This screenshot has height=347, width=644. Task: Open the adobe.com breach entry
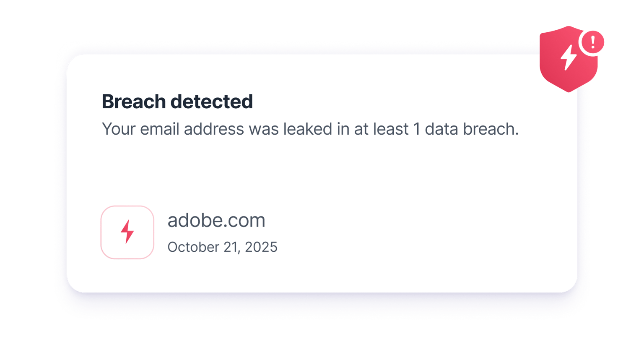click(x=216, y=221)
